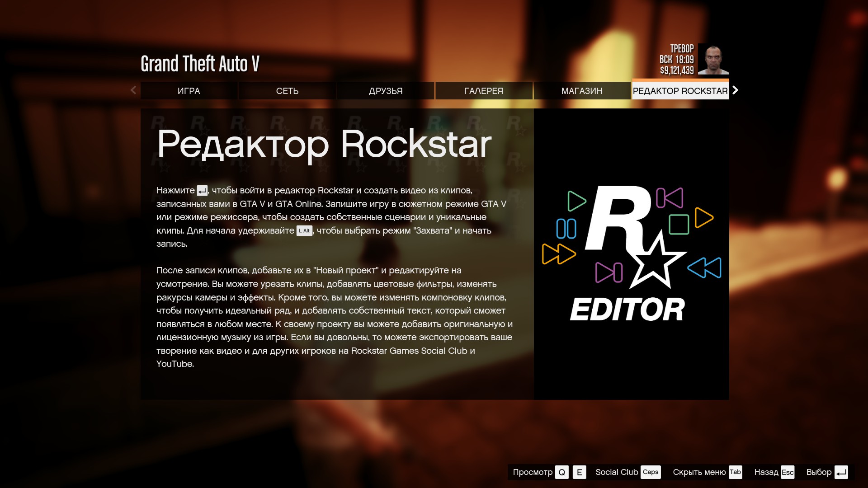Screen dimensions: 868x488
Task: Click the Social Club label
Action: (x=617, y=472)
